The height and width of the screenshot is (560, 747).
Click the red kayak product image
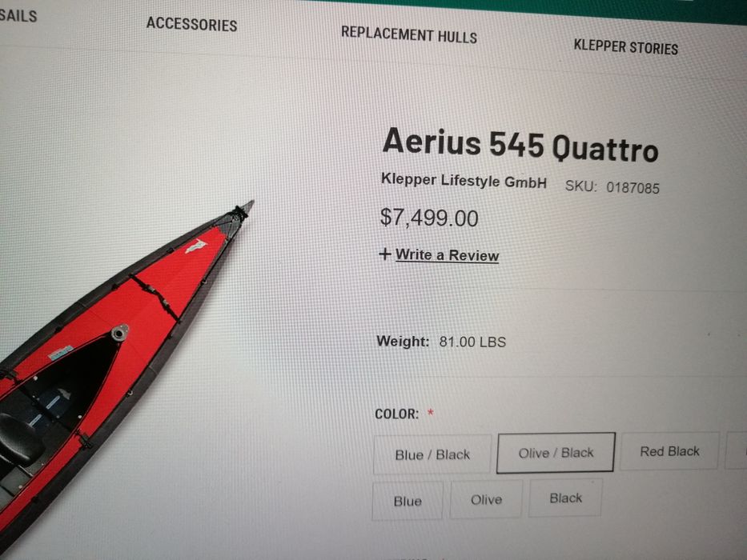coord(119,371)
